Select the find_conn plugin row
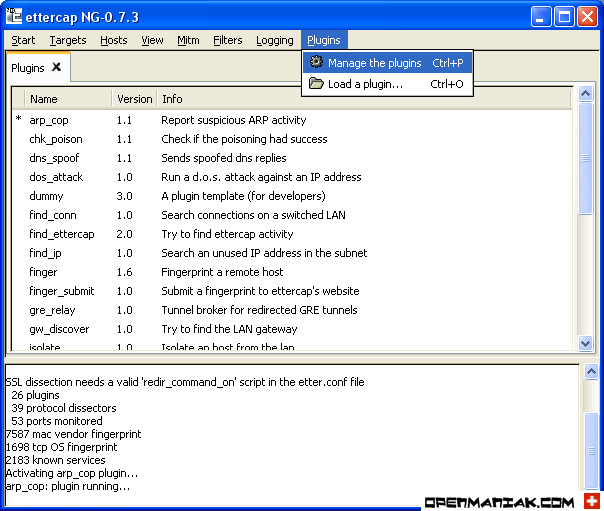The image size is (604, 511). click(x=292, y=215)
